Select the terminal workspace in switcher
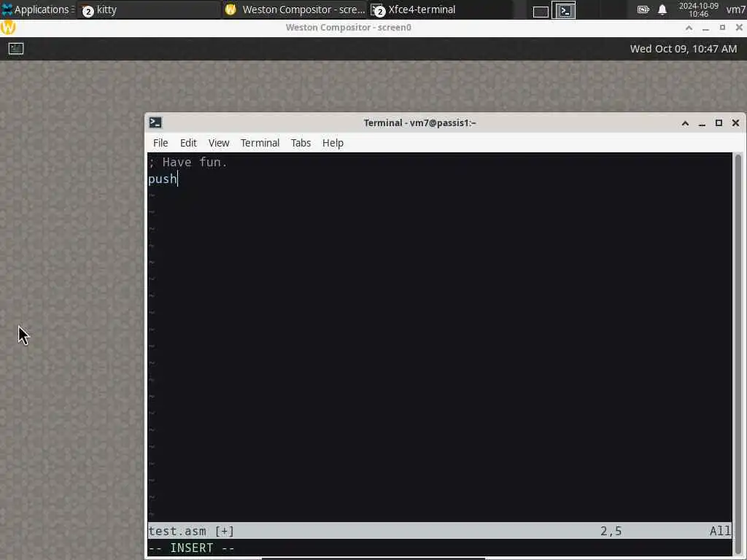This screenshot has height=560, width=747. [x=564, y=10]
